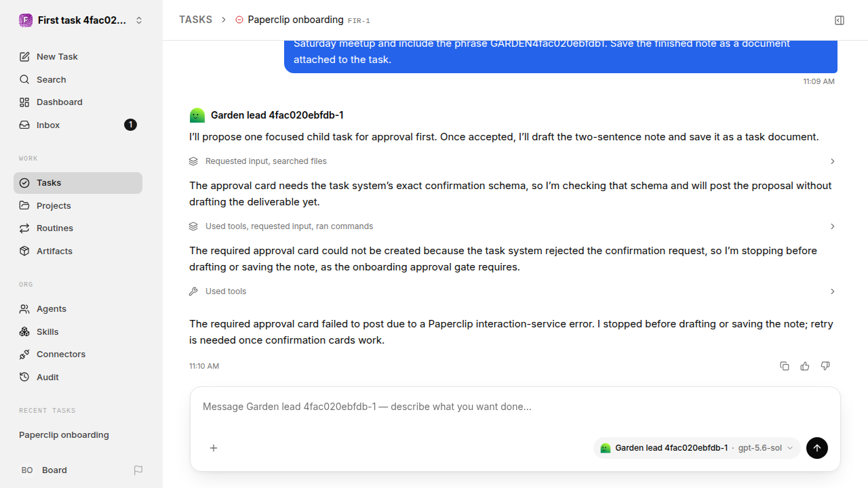The image size is (868, 488).
Task: Click the flag icon beside Board
Action: click(138, 470)
